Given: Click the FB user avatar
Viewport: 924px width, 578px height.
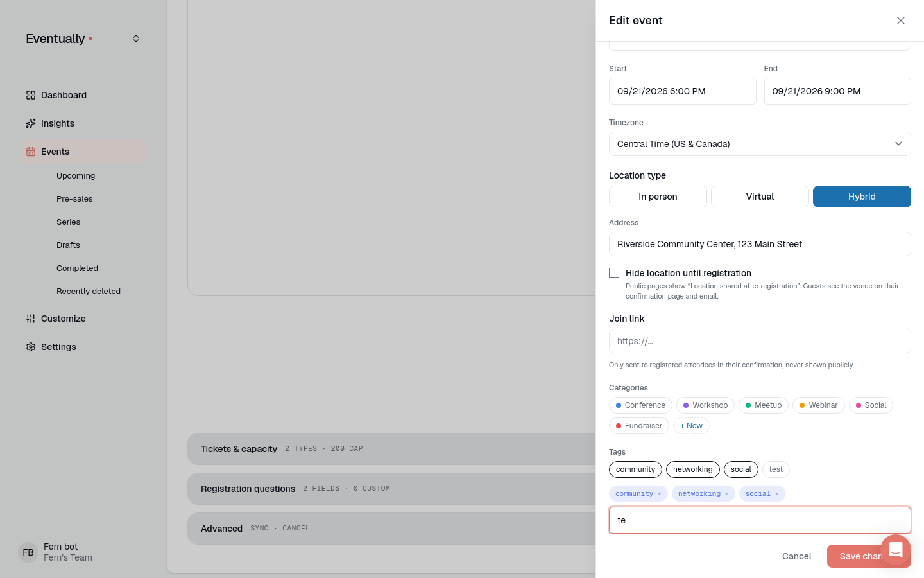Looking at the screenshot, I should 28,552.
